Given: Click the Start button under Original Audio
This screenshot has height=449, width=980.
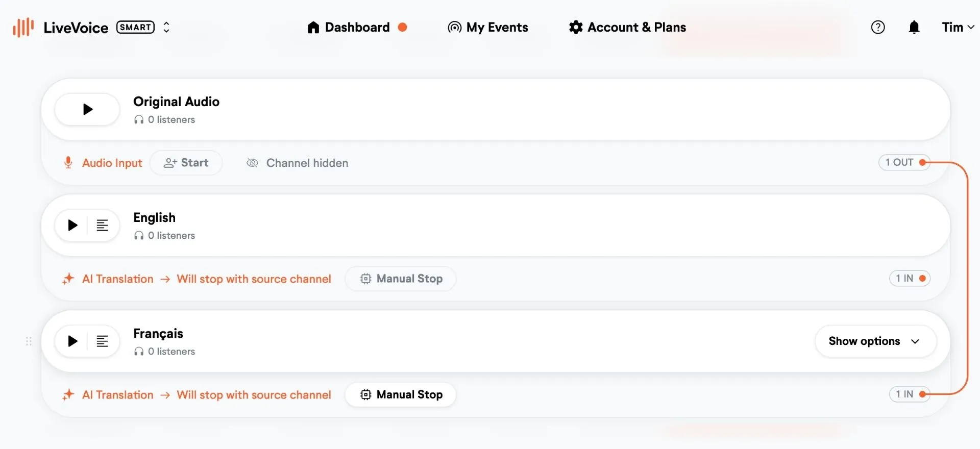Looking at the screenshot, I should point(186,163).
